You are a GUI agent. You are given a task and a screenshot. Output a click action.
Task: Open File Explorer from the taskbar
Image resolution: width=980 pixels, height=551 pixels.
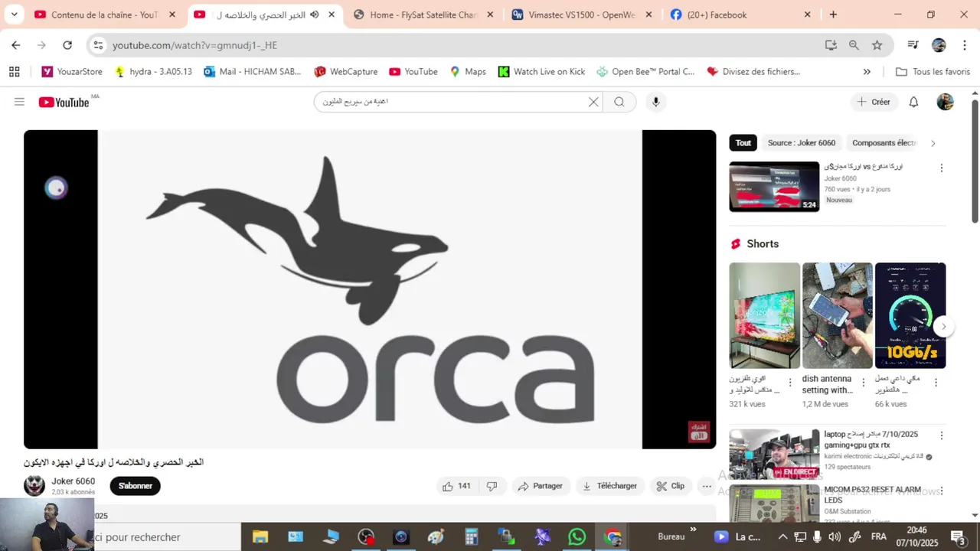260,537
